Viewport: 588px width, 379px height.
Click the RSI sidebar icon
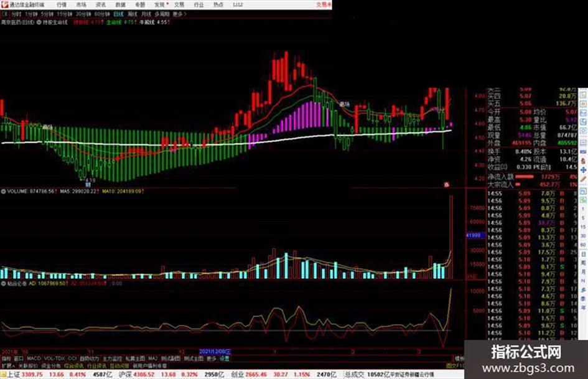(x=584, y=151)
